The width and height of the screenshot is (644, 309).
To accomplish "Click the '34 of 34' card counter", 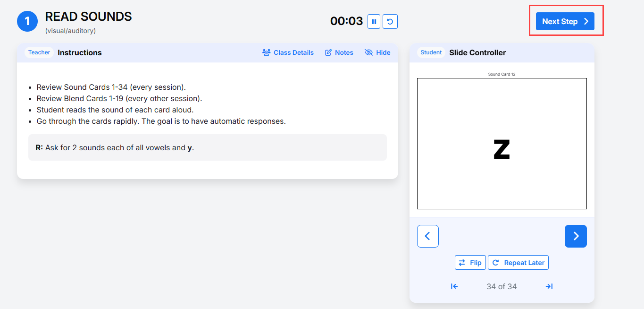I will tap(502, 286).
